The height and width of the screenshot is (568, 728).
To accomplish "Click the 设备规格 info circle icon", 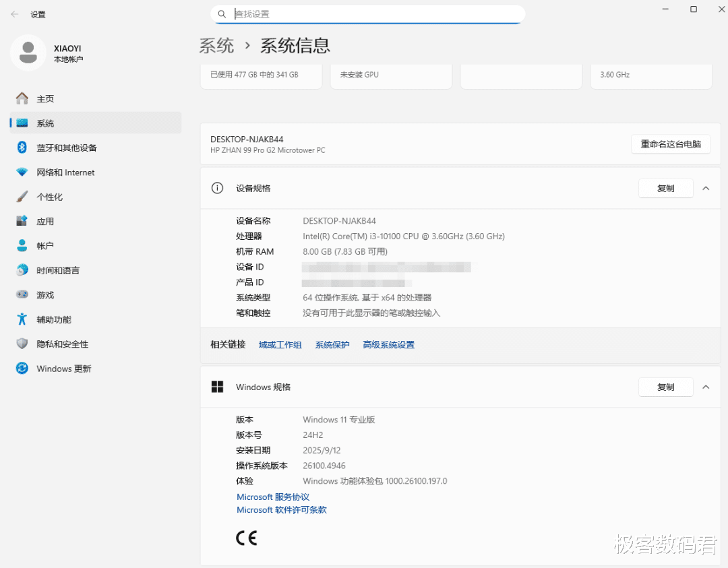I will pyautogui.click(x=217, y=188).
